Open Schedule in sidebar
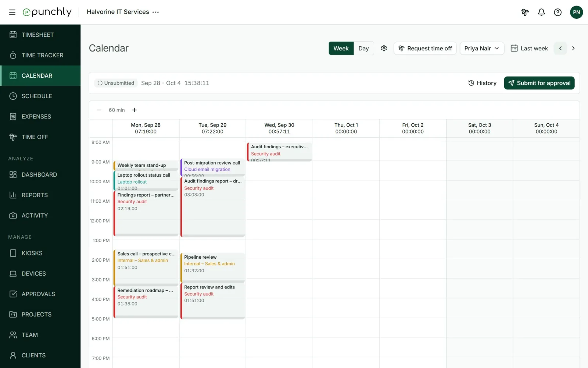 (x=40, y=96)
